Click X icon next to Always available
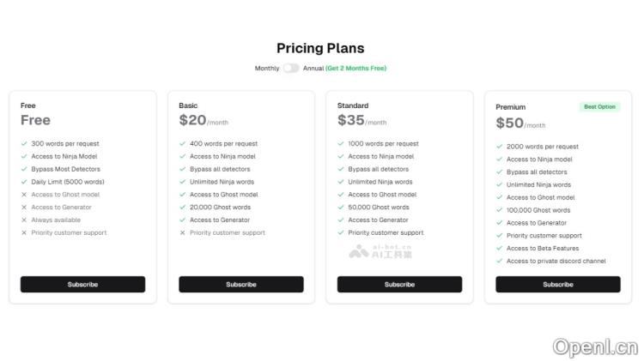 [24, 220]
